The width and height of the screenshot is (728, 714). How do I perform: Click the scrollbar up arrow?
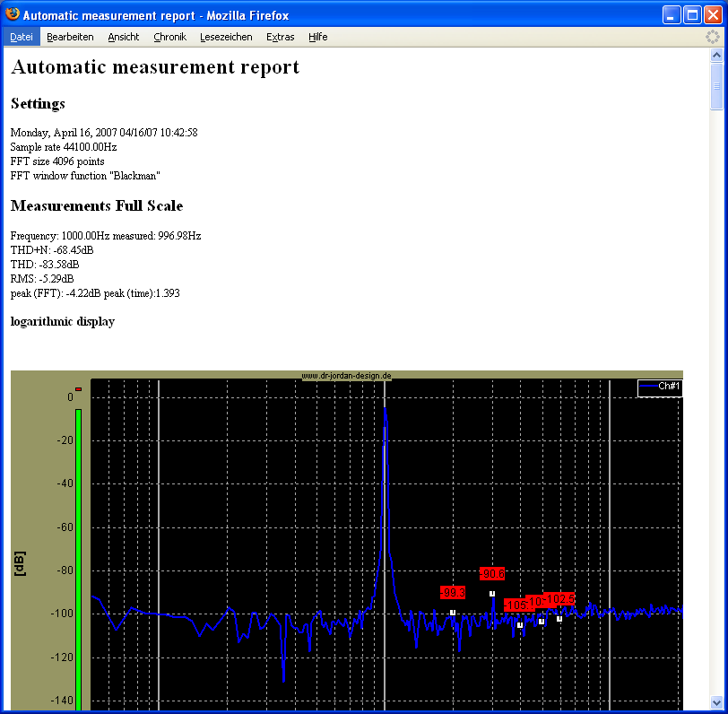click(x=716, y=56)
